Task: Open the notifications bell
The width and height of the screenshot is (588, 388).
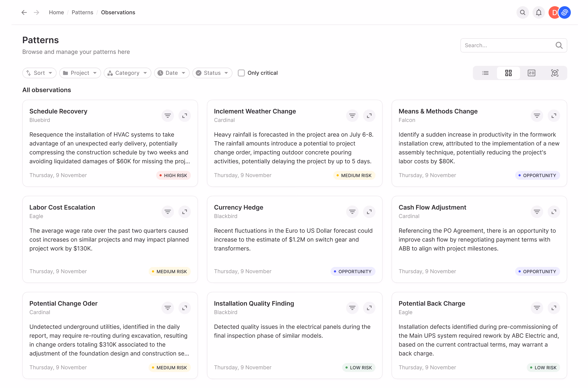Action: 539,12
